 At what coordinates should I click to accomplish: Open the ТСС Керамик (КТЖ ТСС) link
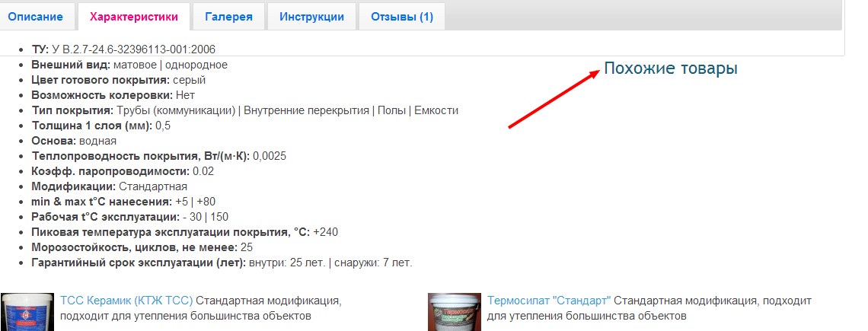(x=126, y=301)
